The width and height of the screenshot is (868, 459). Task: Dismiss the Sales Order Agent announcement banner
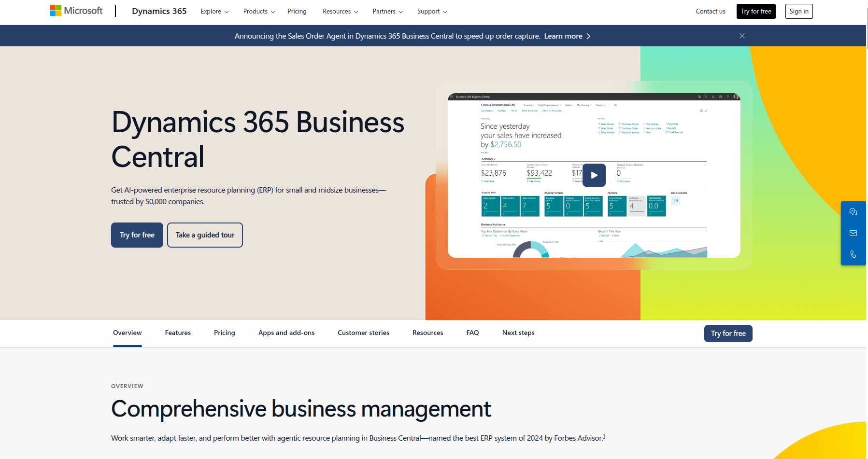pos(742,36)
